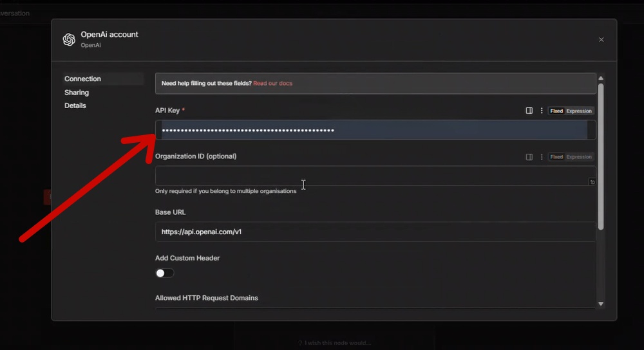
Task: Click the scrollbar down arrow
Action: pos(601,304)
